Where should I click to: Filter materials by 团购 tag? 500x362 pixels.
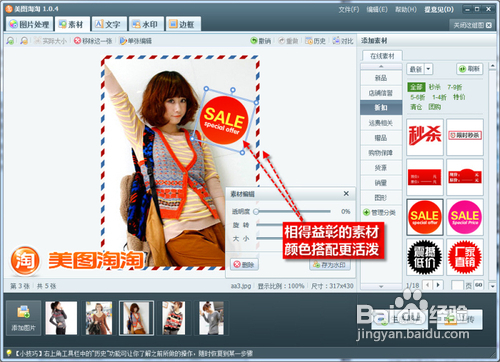(435, 107)
